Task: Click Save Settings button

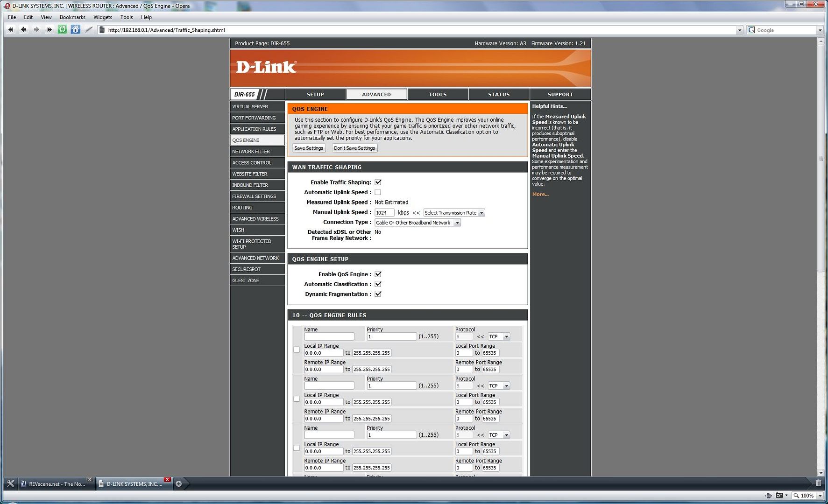Action: (309, 148)
